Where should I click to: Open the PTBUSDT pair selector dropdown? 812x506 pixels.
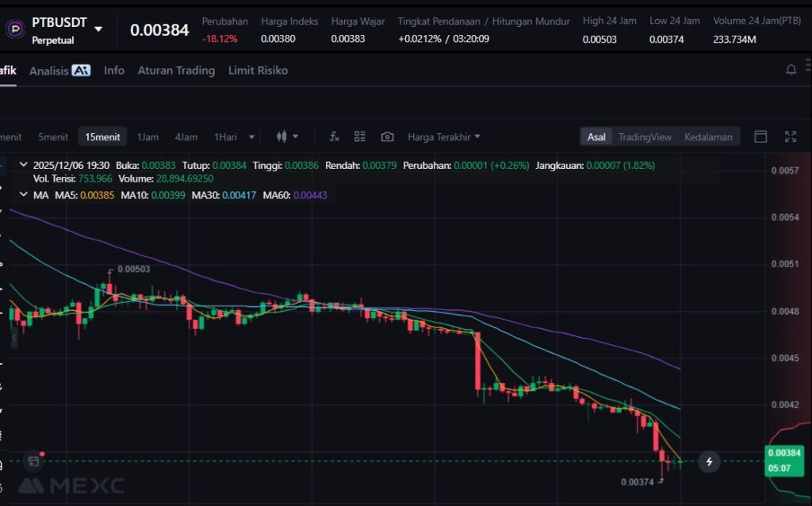pyautogui.click(x=98, y=29)
